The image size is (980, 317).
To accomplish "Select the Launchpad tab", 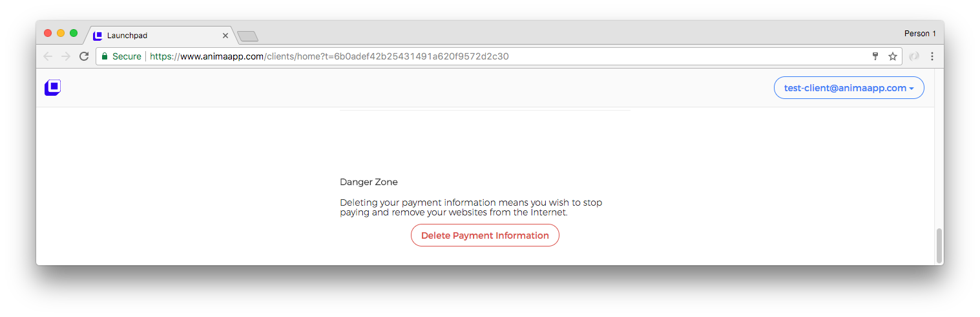I will click(x=155, y=36).
